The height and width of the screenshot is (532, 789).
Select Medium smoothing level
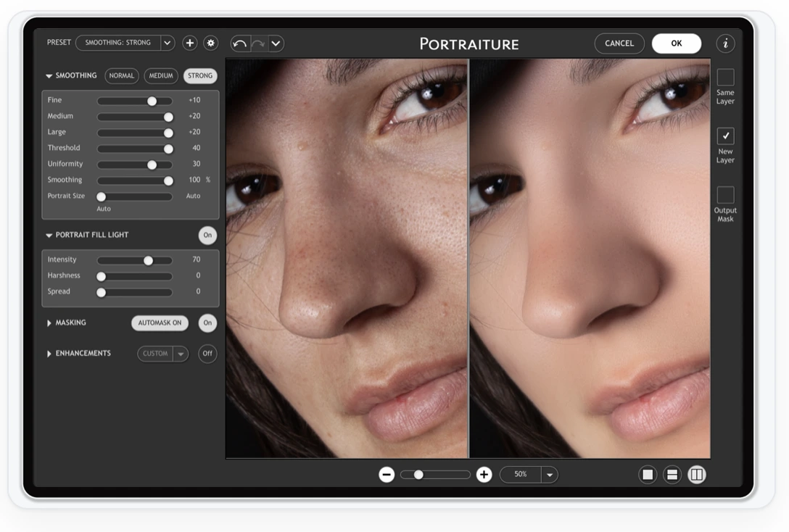coord(161,76)
